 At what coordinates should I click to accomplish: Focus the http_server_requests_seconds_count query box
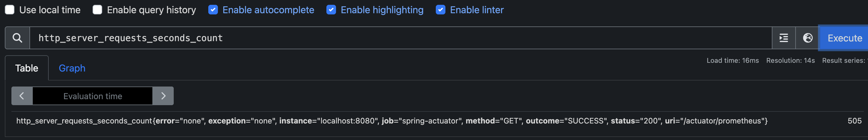click(398, 38)
